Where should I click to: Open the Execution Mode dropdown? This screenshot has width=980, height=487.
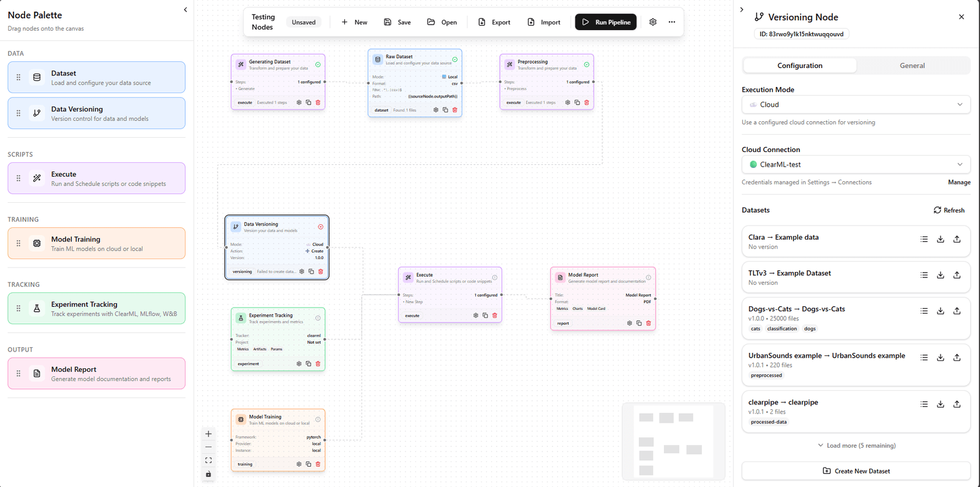[856, 105]
